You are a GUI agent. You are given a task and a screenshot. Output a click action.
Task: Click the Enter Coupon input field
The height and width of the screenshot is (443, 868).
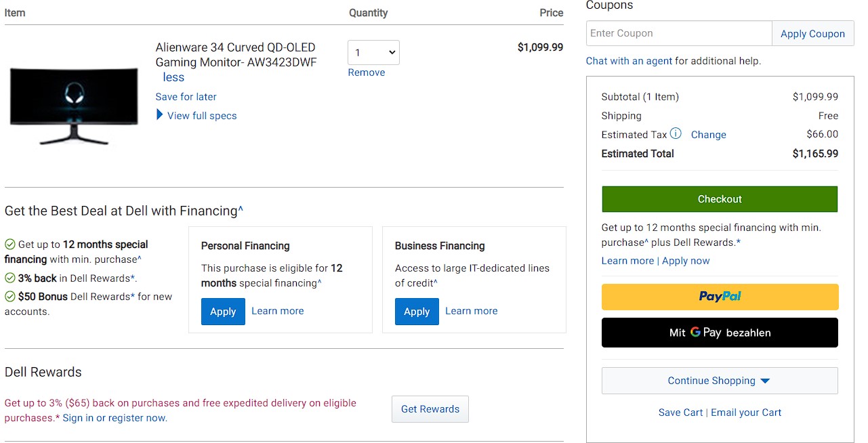click(678, 33)
